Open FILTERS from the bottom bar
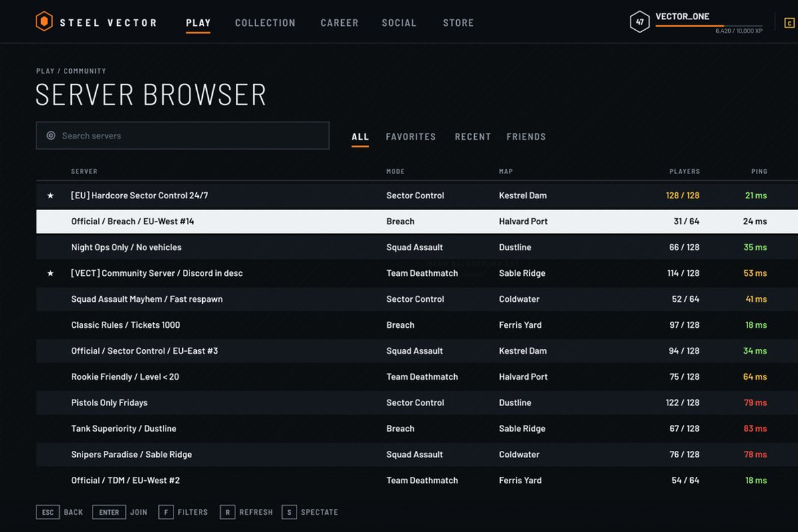Viewport: 798px width, 532px height. pyautogui.click(x=193, y=512)
